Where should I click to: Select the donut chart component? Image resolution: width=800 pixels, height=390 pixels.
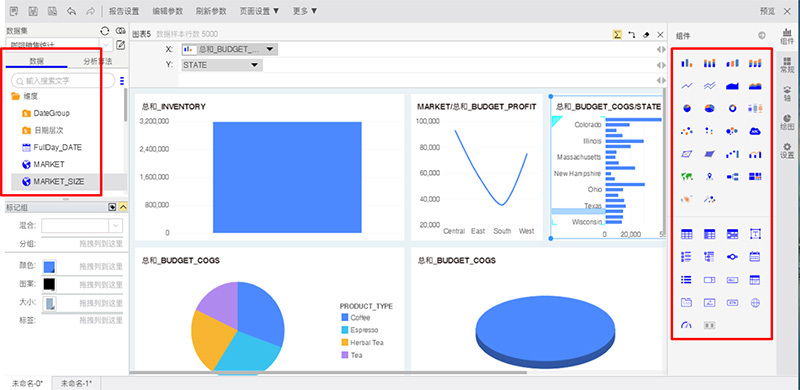point(732,108)
